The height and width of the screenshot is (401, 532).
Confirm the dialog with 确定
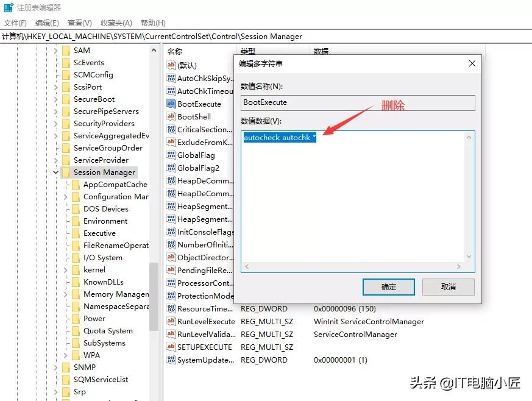pyautogui.click(x=388, y=287)
